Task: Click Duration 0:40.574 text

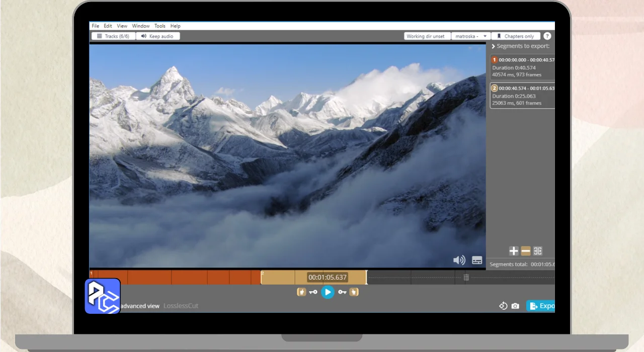Action: click(514, 67)
